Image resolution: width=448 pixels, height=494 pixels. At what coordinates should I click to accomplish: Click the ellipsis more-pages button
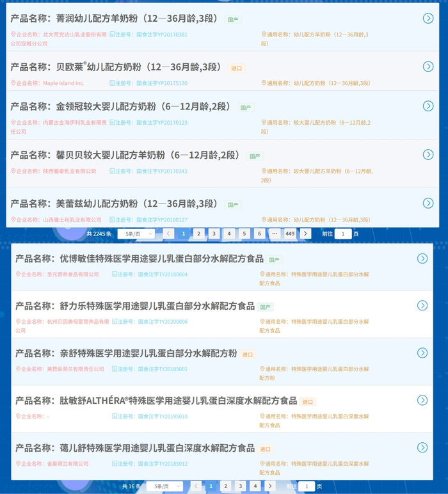[275, 234]
